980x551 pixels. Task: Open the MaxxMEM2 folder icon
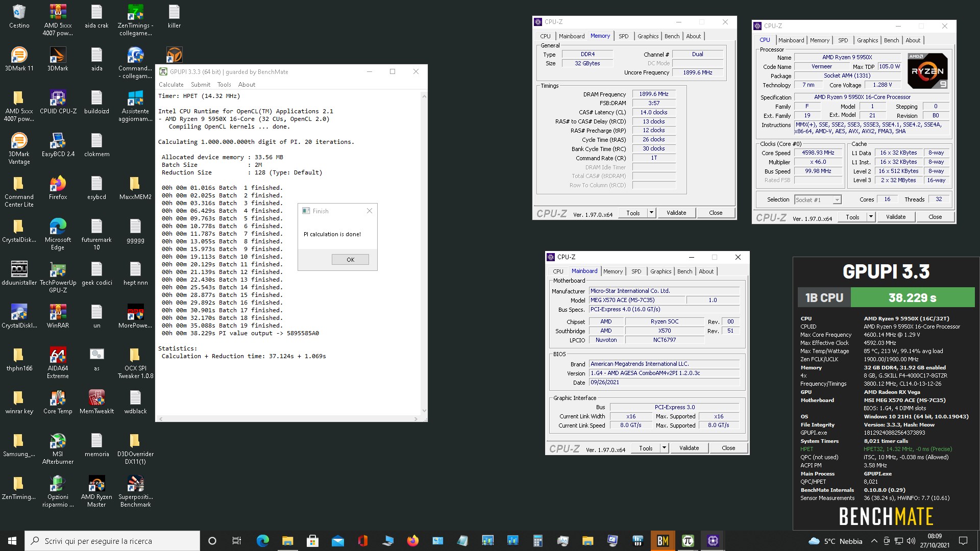click(135, 188)
